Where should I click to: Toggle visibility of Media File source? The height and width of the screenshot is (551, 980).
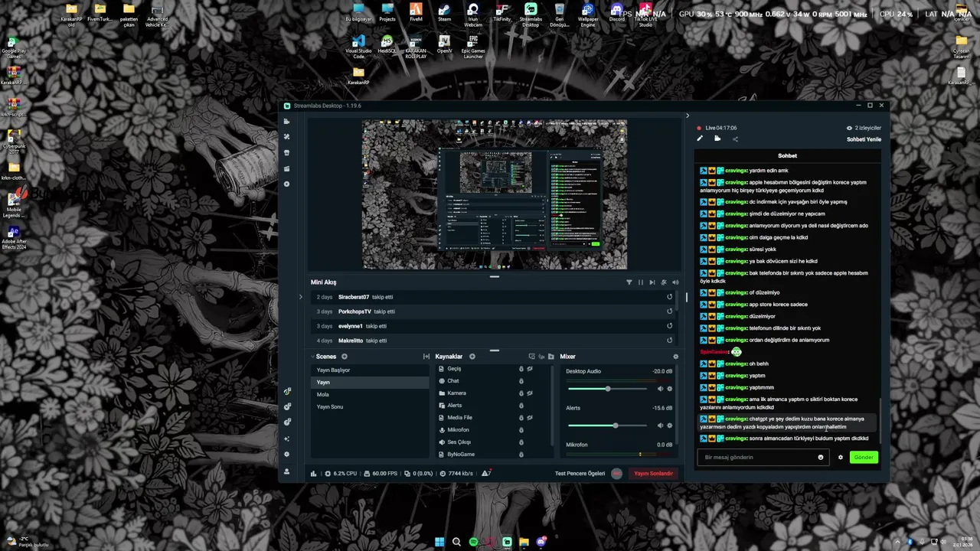530,418
